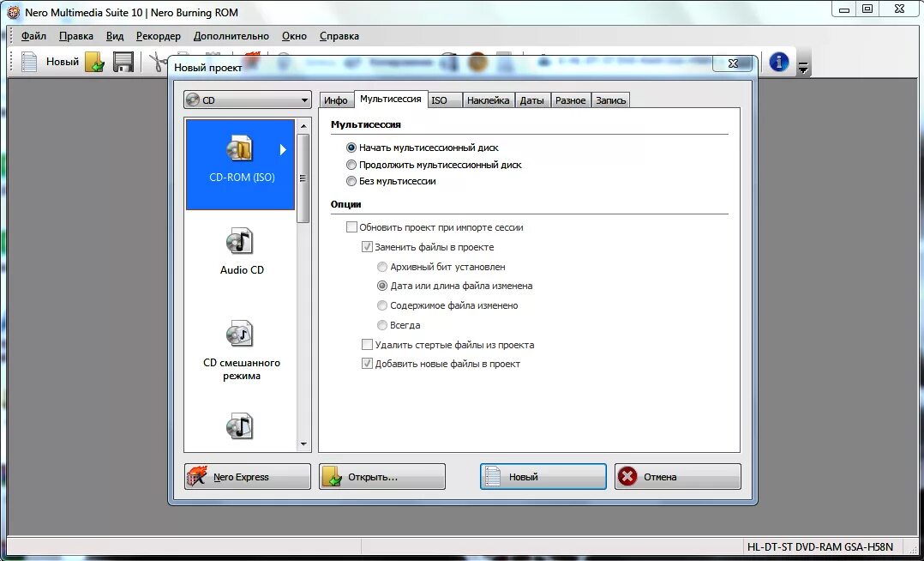Toggle Добавить новые файлы в проект checkbox
The image size is (924, 561).
tap(367, 364)
